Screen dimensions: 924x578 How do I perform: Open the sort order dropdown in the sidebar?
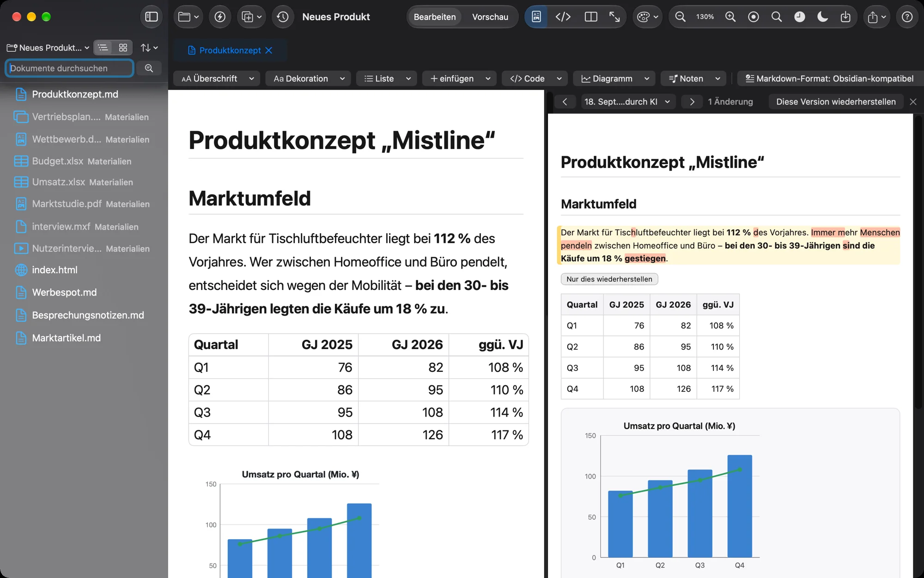149,48
